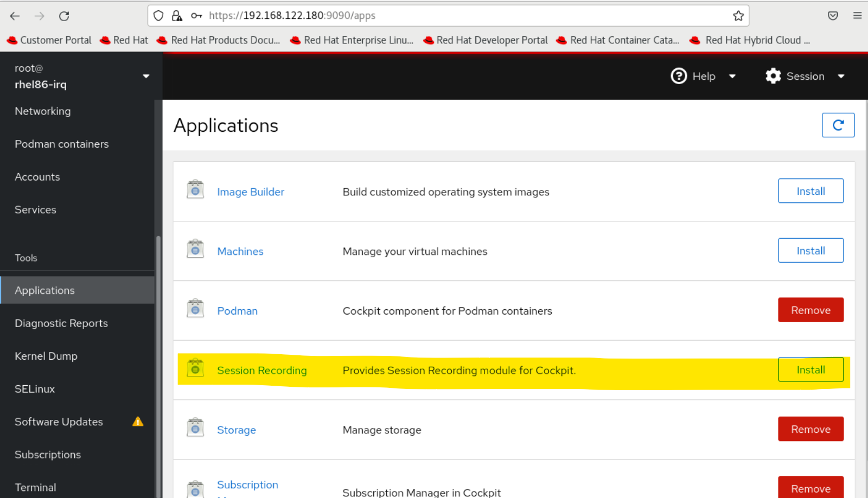Expand the Session dropdown arrow
This screenshot has height=498, width=868.
841,76
